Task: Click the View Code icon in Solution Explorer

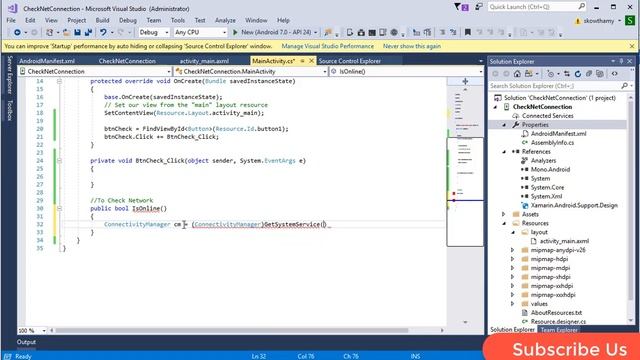Action: click(615, 74)
